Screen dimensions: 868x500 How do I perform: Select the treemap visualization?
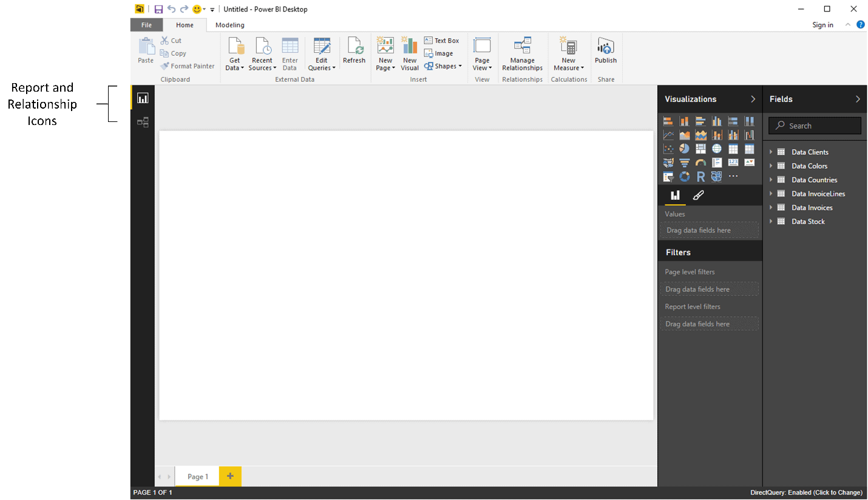click(x=700, y=149)
